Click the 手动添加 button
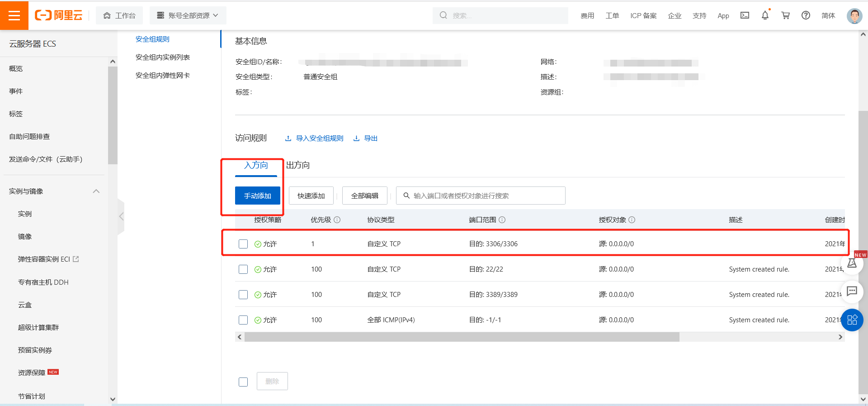 (x=258, y=196)
